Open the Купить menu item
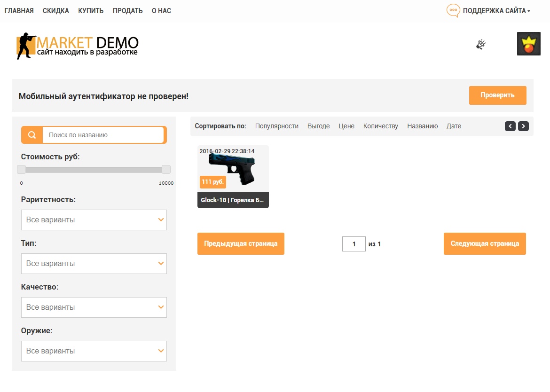 (x=91, y=11)
